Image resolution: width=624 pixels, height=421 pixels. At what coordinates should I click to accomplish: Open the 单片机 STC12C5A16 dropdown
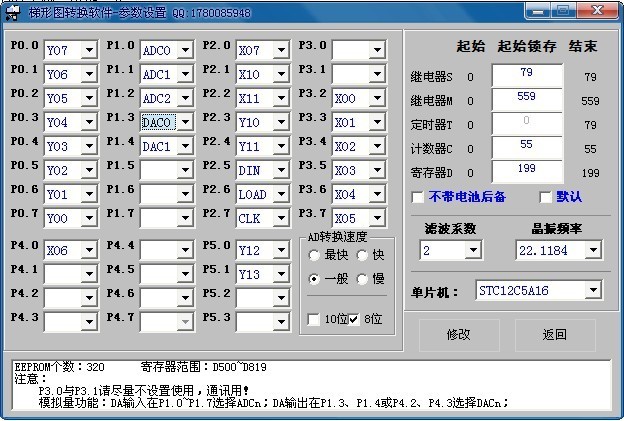click(593, 290)
